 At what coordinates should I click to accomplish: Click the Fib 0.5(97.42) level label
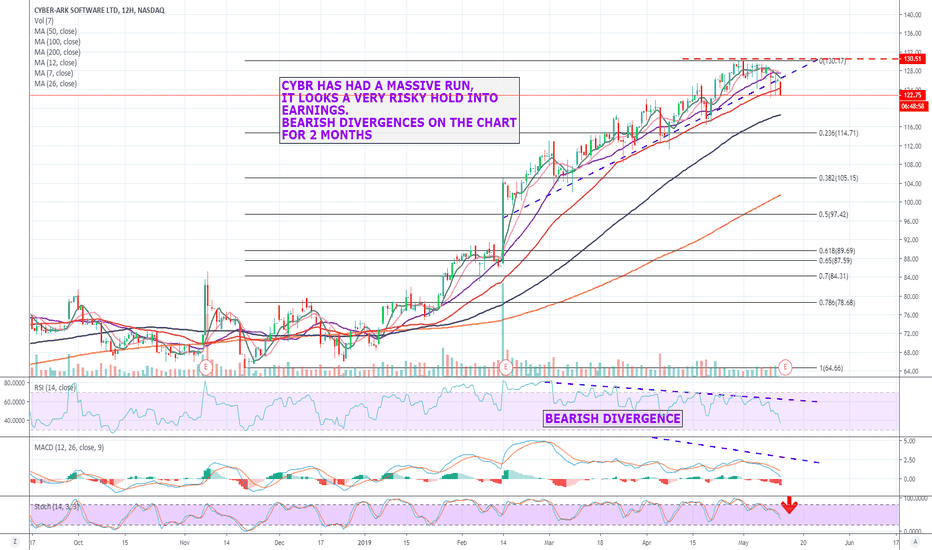click(x=833, y=215)
